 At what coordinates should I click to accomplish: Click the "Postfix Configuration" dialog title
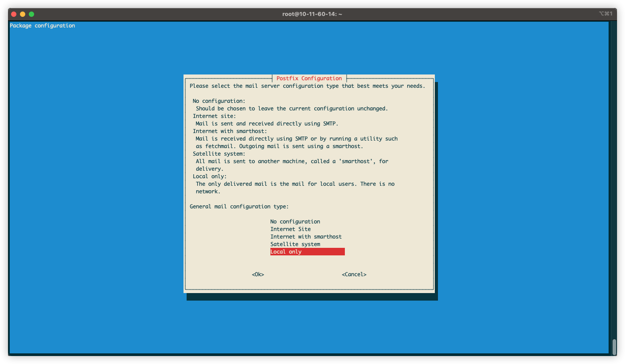309,78
